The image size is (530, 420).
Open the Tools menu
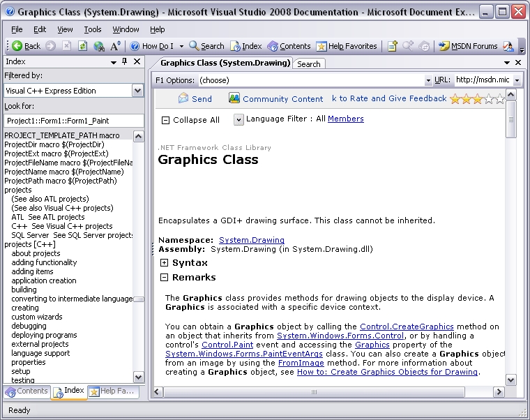pos(93,29)
